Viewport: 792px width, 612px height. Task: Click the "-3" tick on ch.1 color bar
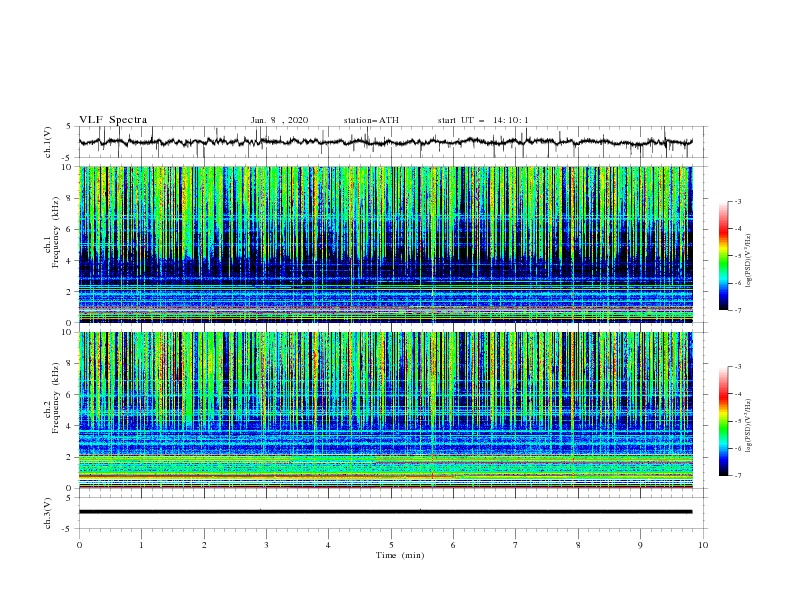(x=737, y=202)
